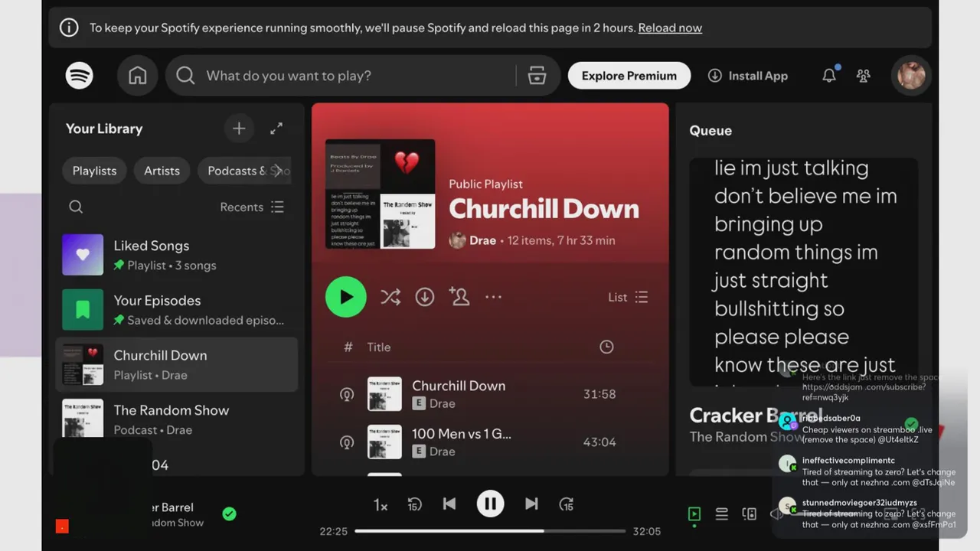Click the 43:04 duration value
Screen dimensions: 980x551
coord(599,442)
